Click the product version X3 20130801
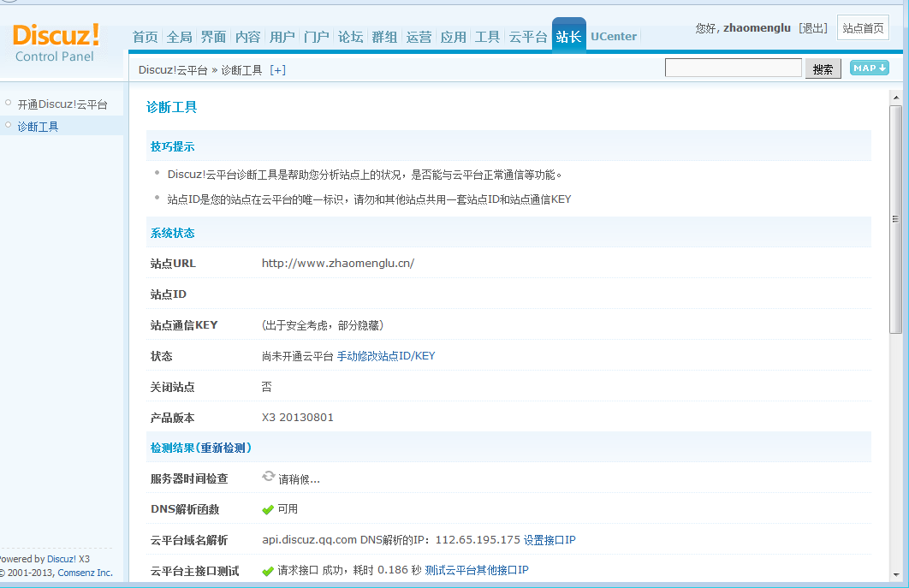Viewport: 909px width, 588px height. pos(297,418)
